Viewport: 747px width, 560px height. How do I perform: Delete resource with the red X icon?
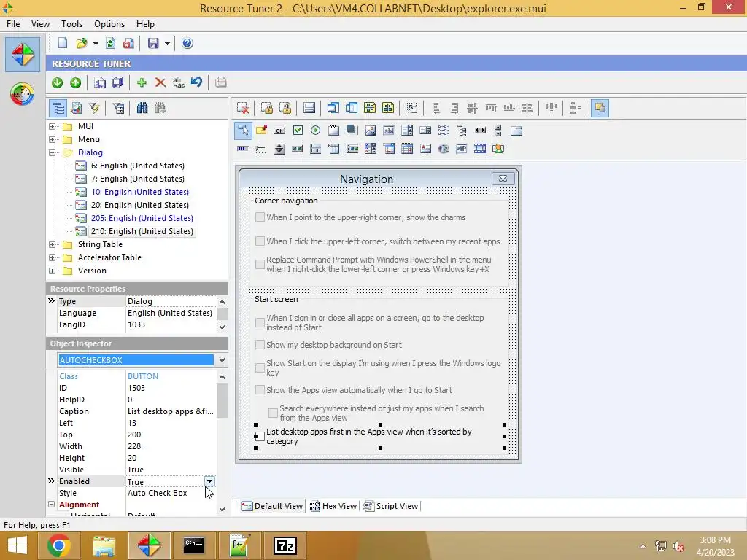point(160,82)
